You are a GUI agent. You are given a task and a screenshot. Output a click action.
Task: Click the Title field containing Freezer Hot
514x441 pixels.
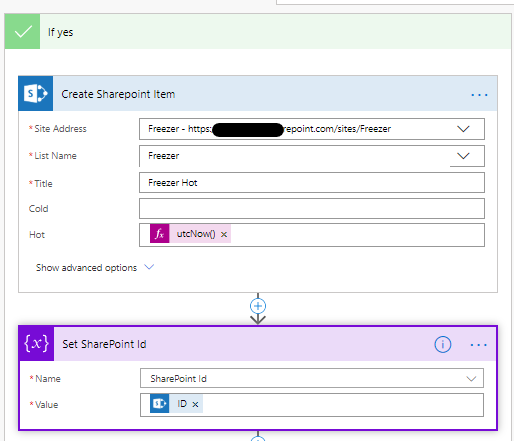tap(312, 183)
